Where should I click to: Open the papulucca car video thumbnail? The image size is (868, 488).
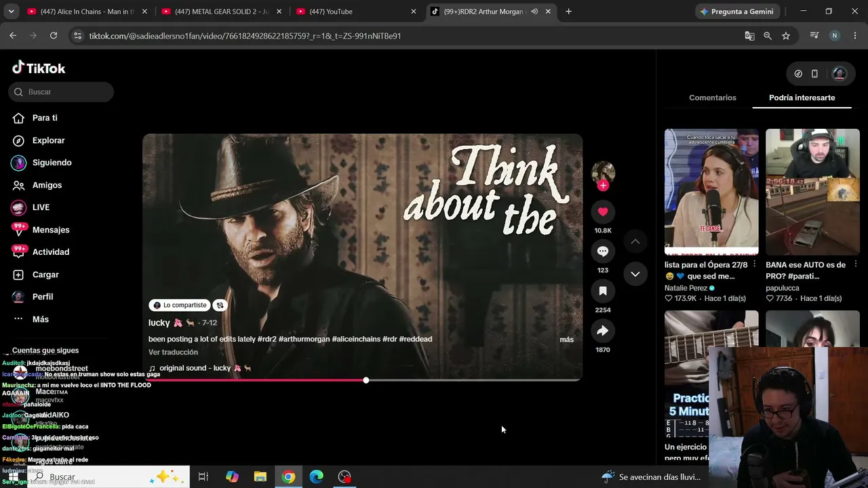pyautogui.click(x=812, y=192)
